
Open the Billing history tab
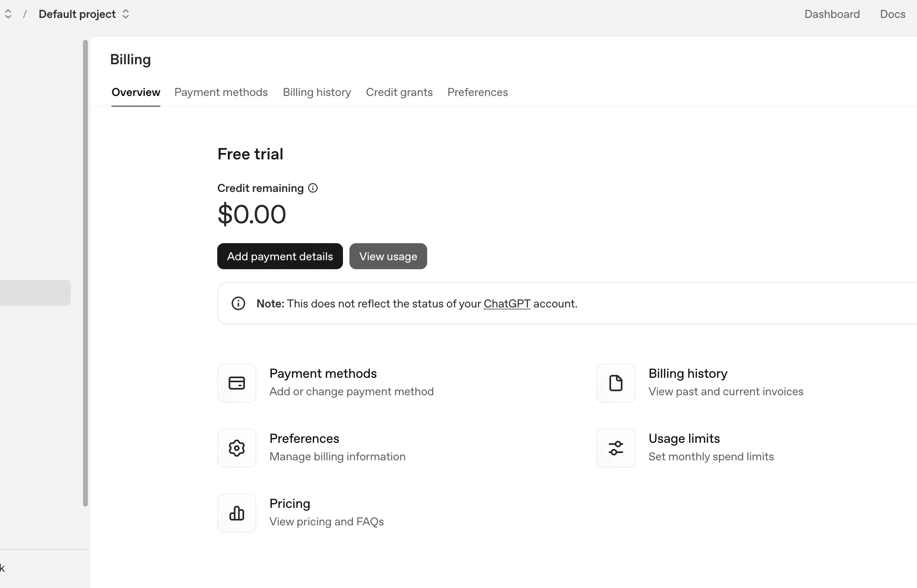tap(317, 92)
